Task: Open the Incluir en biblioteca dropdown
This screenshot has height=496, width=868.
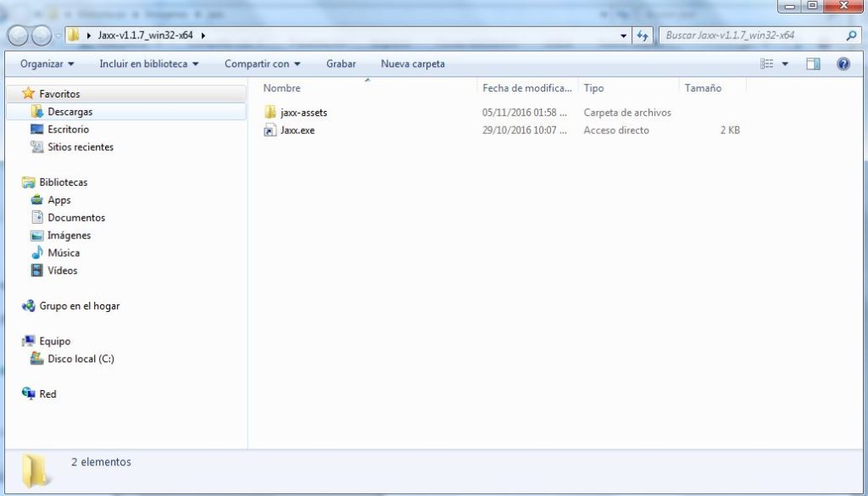Action: click(x=149, y=64)
